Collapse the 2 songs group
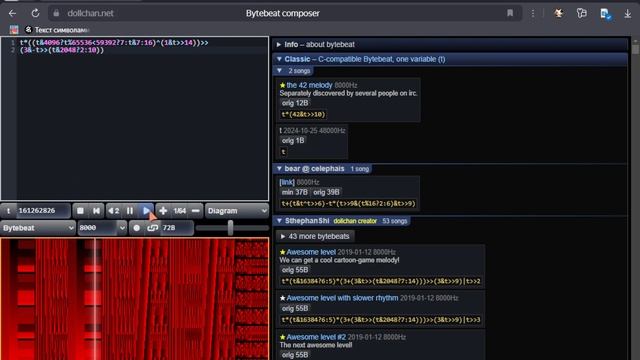640x360 pixels. [293, 71]
